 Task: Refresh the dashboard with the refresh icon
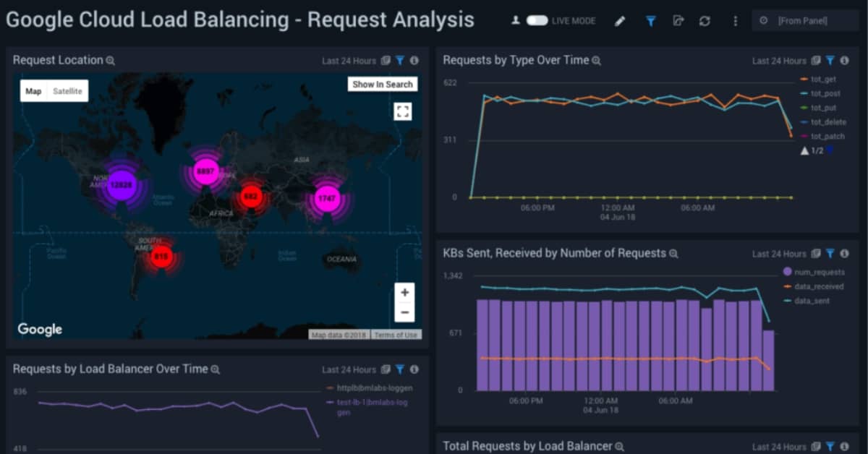point(705,21)
